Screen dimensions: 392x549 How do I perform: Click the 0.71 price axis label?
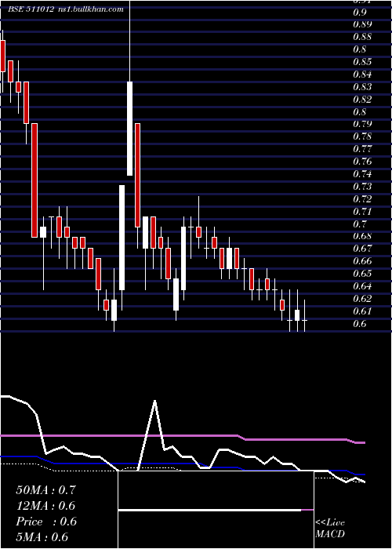(362, 212)
